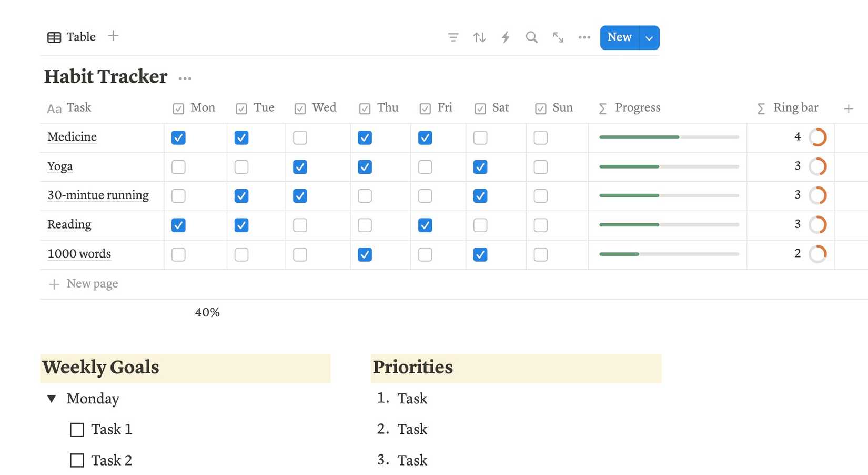Open the database search icon

pos(531,37)
